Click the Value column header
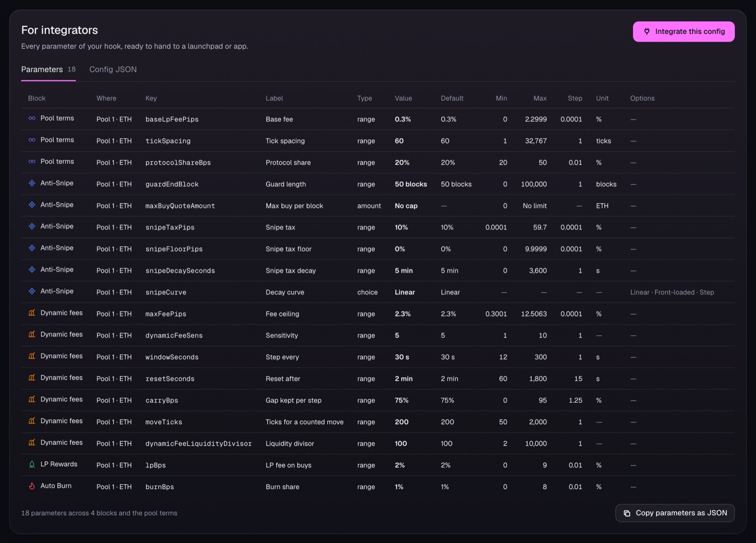The height and width of the screenshot is (543, 756). coord(403,98)
